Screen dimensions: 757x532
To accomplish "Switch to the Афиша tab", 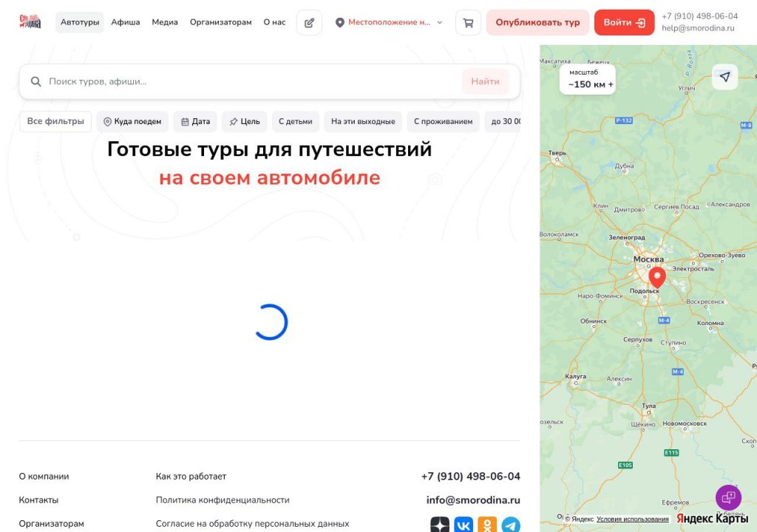I will 125,22.
